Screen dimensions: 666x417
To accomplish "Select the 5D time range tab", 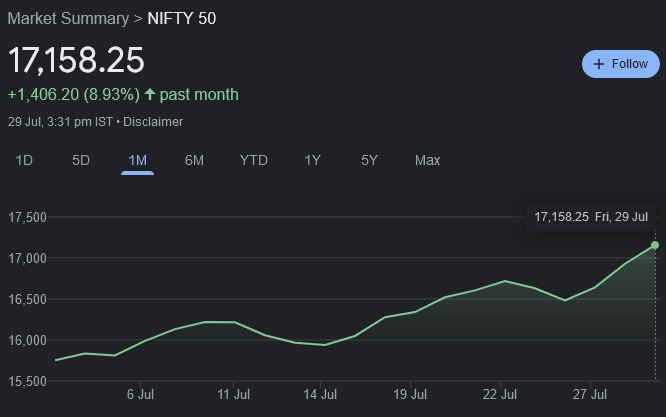I will point(81,160).
